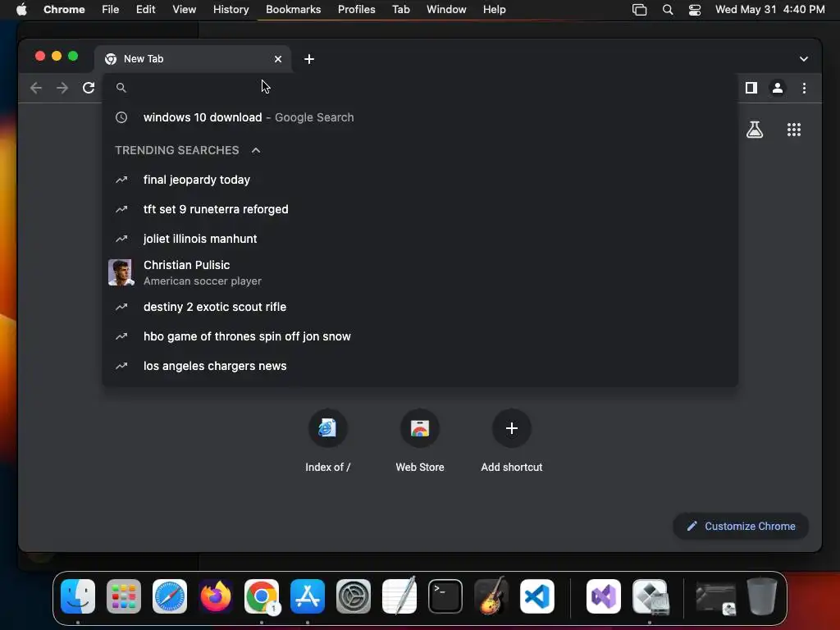This screenshot has height=630, width=840.
Task: Collapse the Trending Searches section
Action: pyautogui.click(x=256, y=151)
